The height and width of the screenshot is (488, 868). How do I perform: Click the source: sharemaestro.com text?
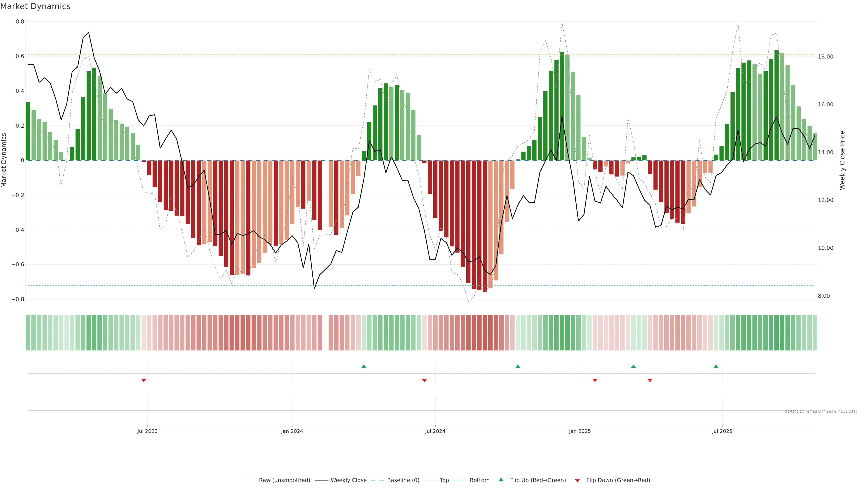tap(821, 411)
